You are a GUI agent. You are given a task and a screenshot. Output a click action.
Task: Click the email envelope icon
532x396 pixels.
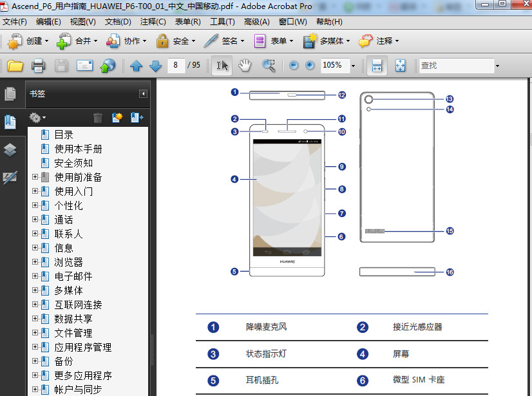click(84, 65)
